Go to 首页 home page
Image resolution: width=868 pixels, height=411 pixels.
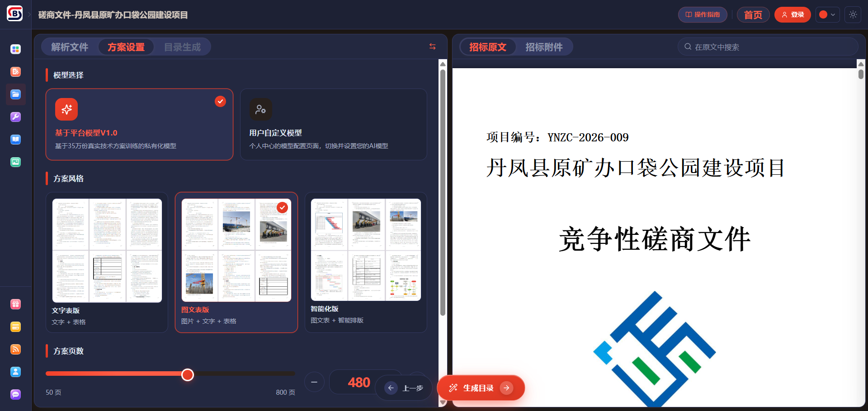tap(753, 14)
